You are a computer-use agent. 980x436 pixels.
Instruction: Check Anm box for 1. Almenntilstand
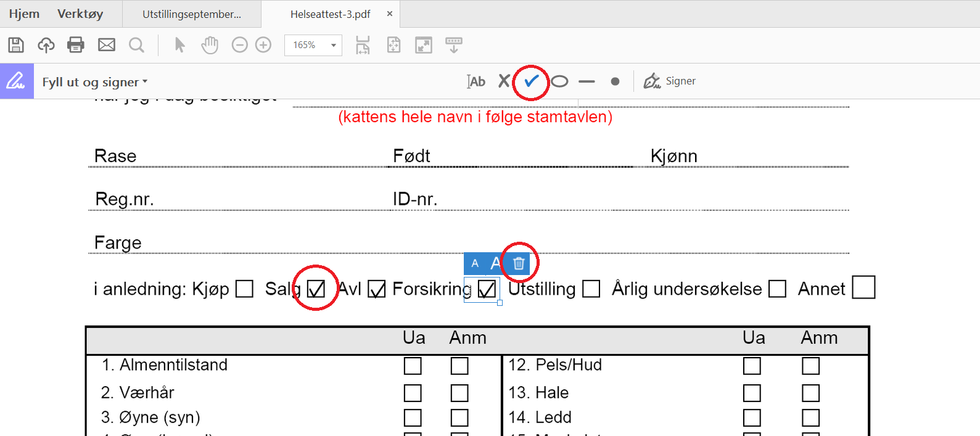(x=459, y=366)
